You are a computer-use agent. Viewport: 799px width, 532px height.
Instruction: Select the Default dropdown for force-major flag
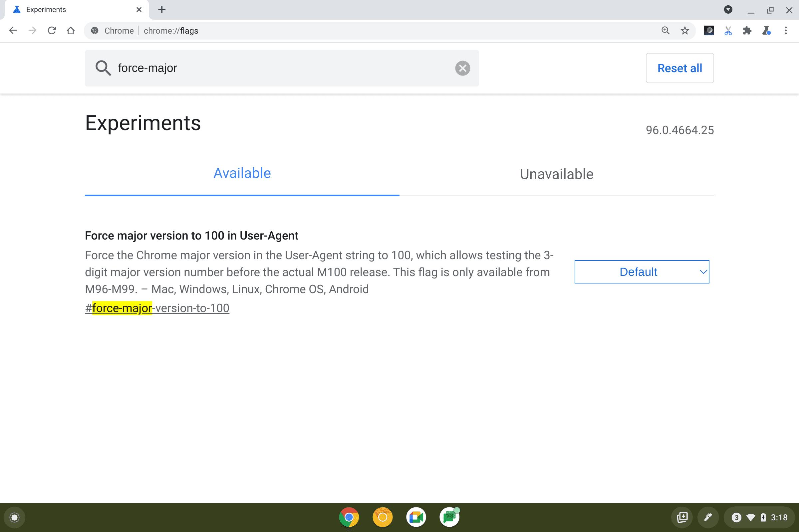click(x=641, y=271)
